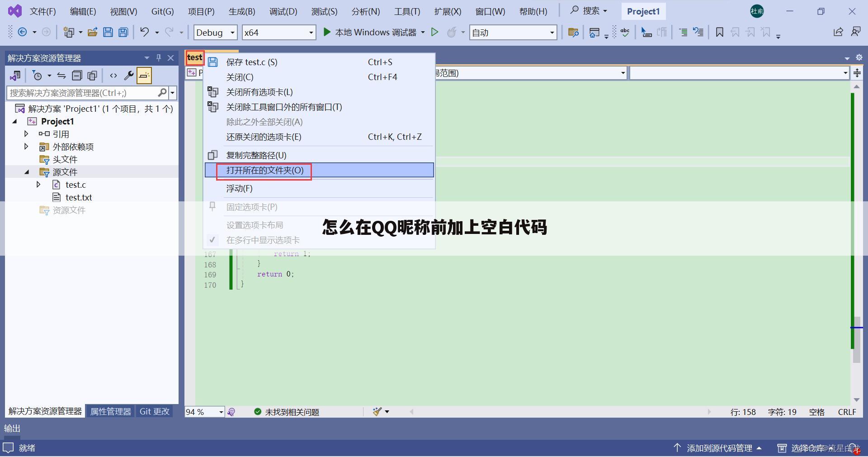Click the 未找到相关问题 status indicator
This screenshot has width=868, height=457.
pyautogui.click(x=287, y=412)
